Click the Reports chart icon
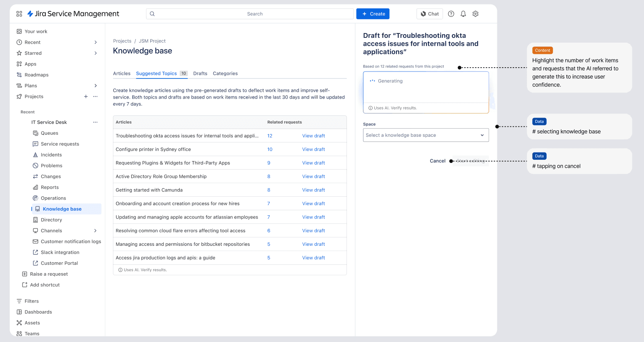Screen dimensions: 644x342 tap(35, 187)
